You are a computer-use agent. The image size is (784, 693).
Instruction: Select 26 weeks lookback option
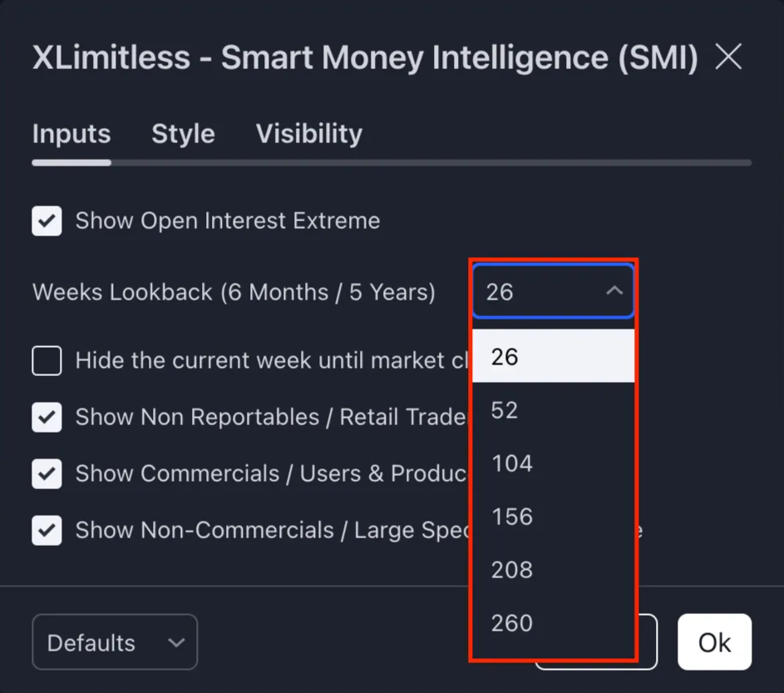[553, 357]
